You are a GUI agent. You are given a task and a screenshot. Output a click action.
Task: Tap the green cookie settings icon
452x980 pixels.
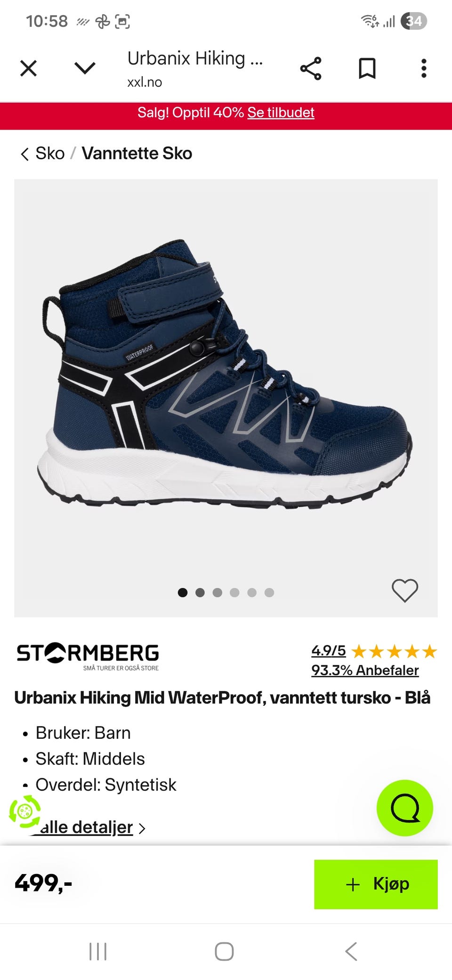[25, 811]
